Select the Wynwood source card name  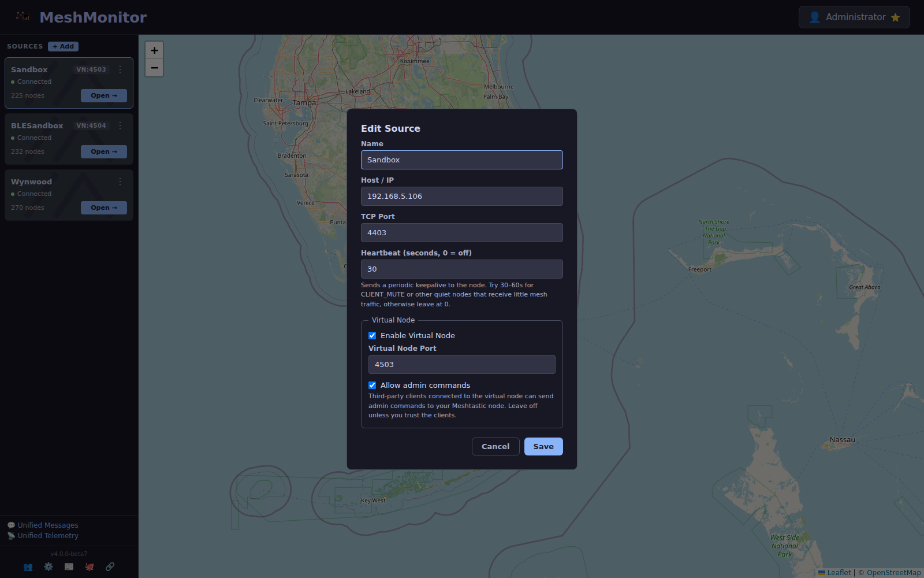31,181
